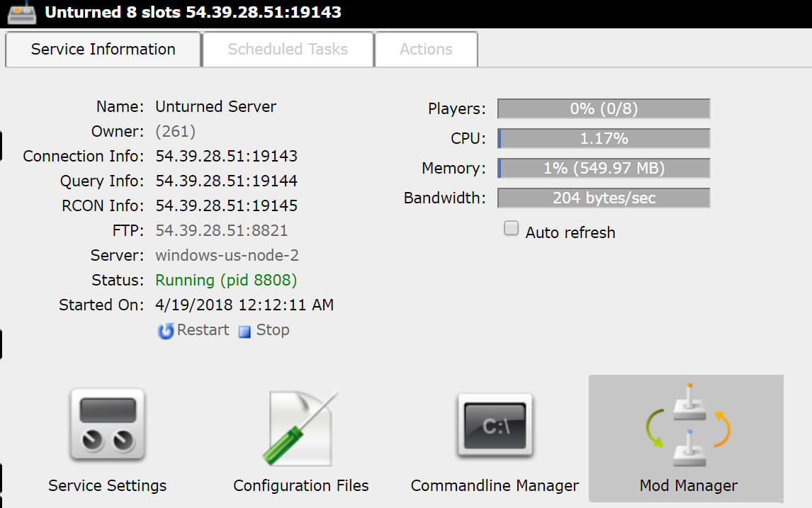Click the owner (261) link
The image size is (812, 508).
click(176, 132)
